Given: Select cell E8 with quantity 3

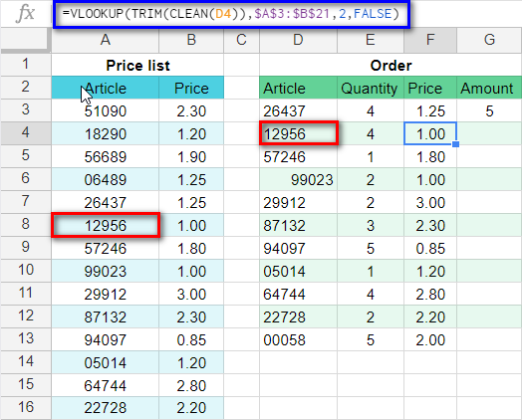Looking at the screenshot, I should 371,225.
